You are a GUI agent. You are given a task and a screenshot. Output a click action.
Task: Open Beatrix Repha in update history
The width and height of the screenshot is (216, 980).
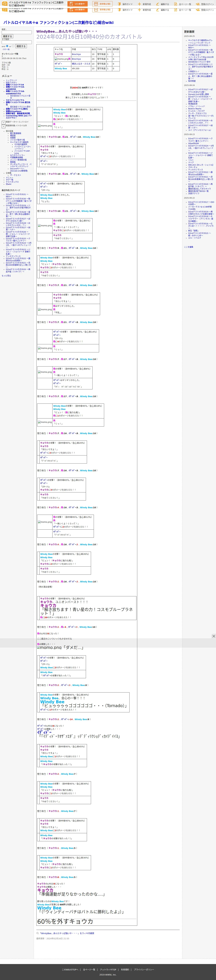[x=195, y=108]
